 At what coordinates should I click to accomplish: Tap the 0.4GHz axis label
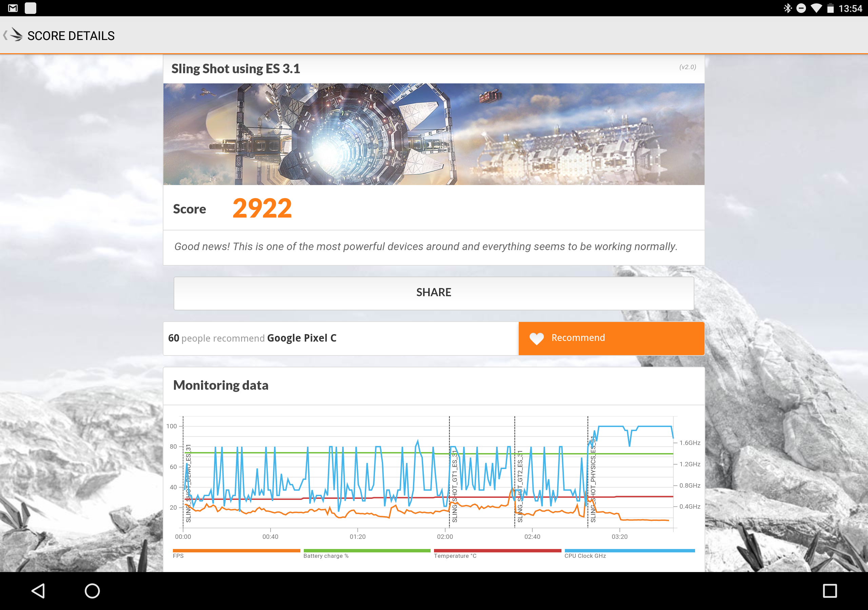[690, 506]
